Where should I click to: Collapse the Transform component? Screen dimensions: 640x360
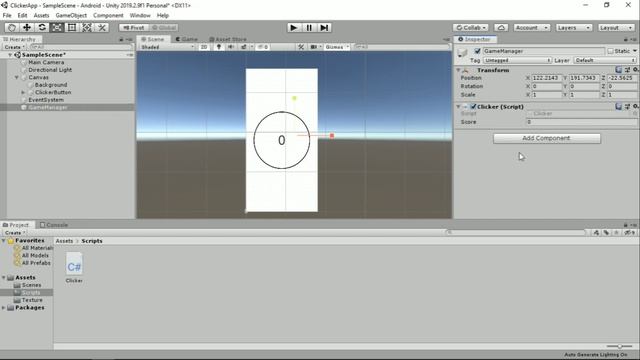[458, 70]
